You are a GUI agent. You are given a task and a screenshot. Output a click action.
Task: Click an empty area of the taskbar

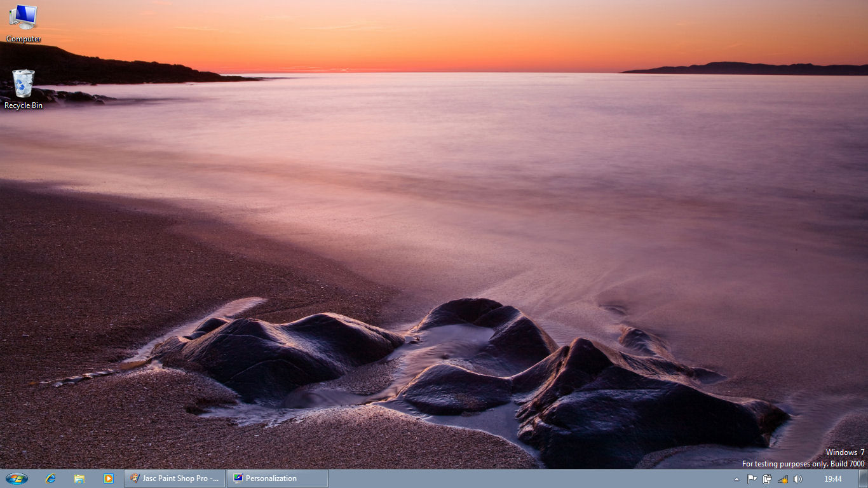(508, 479)
